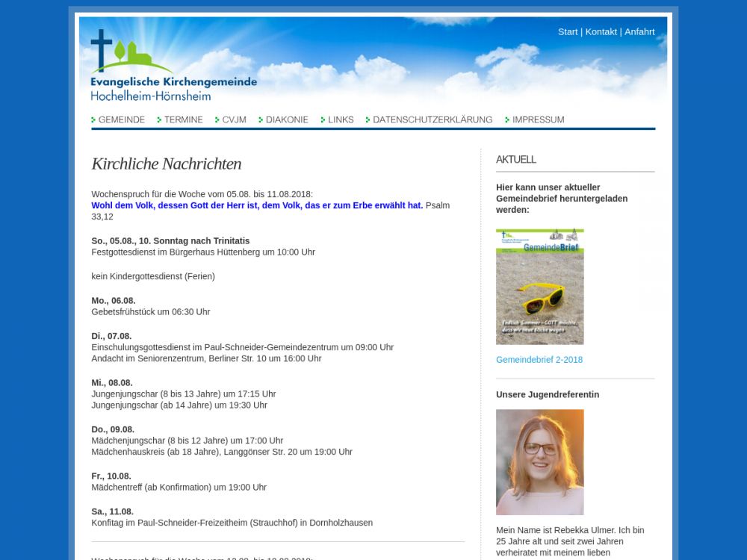This screenshot has height=560, width=747.
Task: Open the IMPRESSUM page
Action: point(538,119)
